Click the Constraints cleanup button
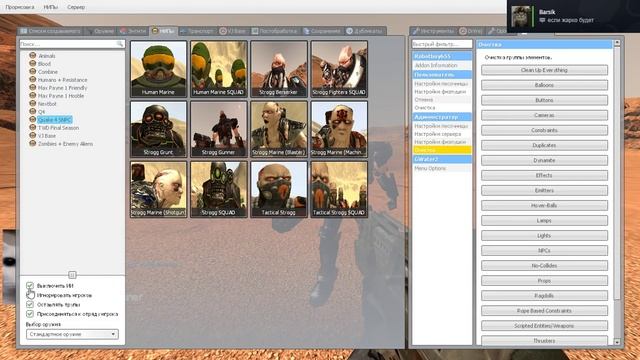Image resolution: width=640 pixels, height=360 pixels. point(544,130)
